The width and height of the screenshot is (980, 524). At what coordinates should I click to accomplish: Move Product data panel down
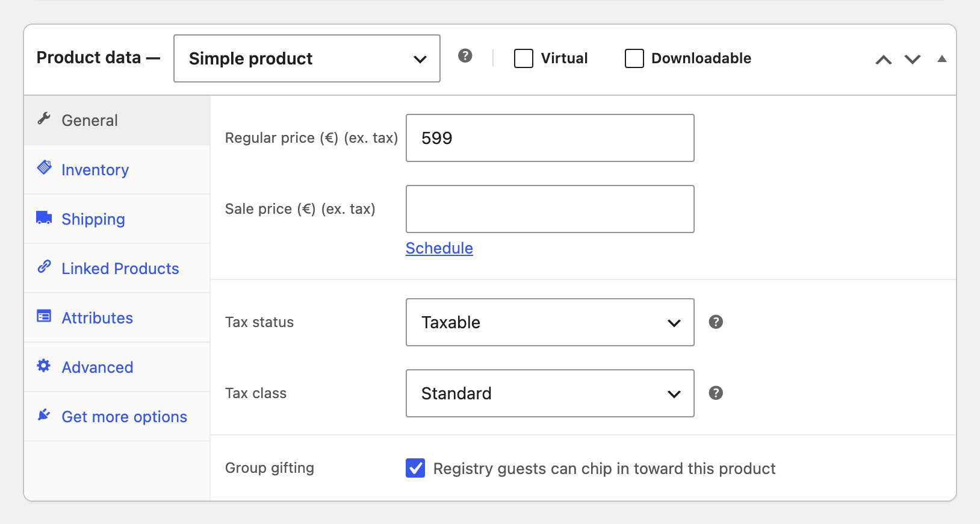click(x=913, y=59)
